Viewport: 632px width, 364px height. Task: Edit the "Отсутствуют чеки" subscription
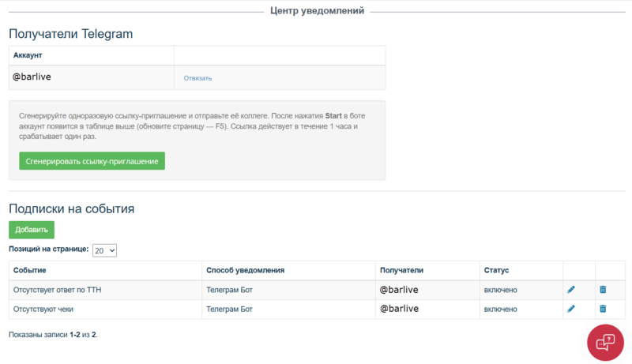coord(570,309)
